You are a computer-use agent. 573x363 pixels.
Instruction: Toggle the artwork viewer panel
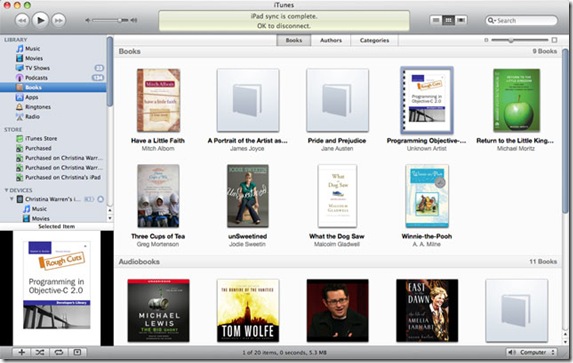(77, 352)
